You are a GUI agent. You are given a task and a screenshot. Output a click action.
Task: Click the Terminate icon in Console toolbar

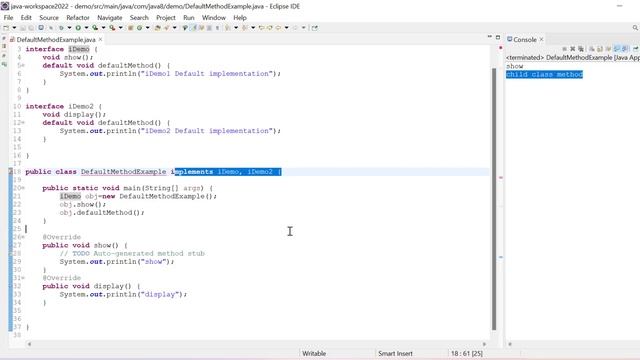click(564, 49)
